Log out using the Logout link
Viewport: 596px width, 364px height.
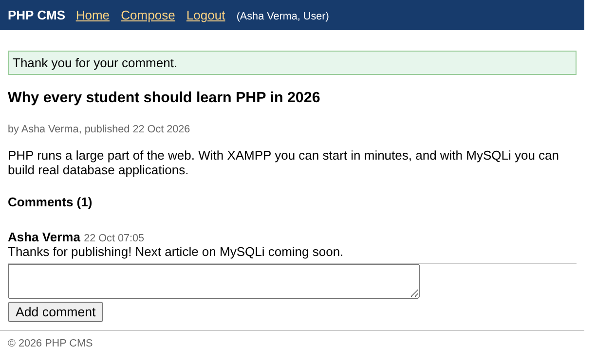point(205,16)
